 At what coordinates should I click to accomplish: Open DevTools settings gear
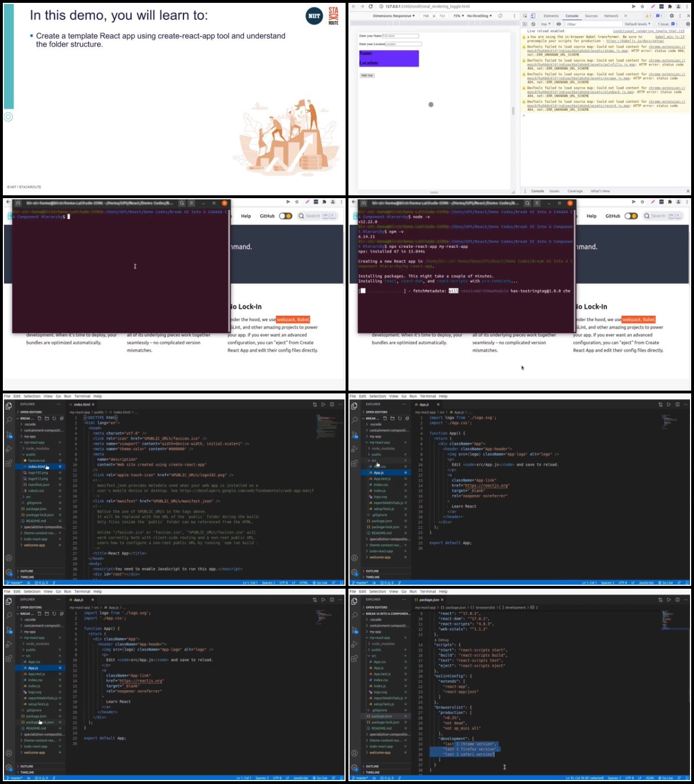click(x=672, y=16)
